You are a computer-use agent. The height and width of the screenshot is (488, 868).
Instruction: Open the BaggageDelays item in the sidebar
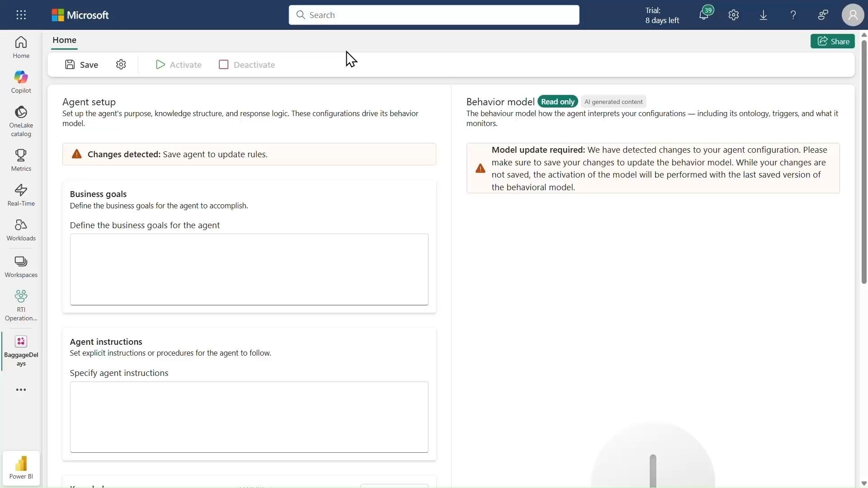point(21,351)
